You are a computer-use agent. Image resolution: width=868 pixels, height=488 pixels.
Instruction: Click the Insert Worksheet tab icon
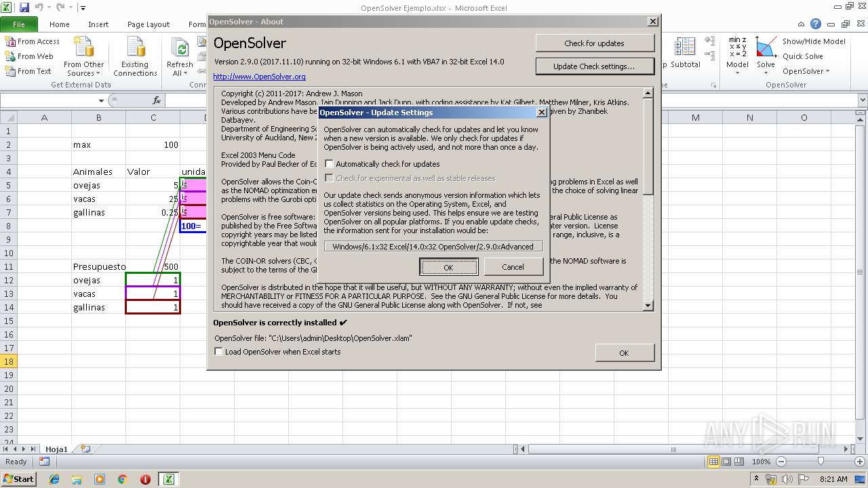(85, 449)
